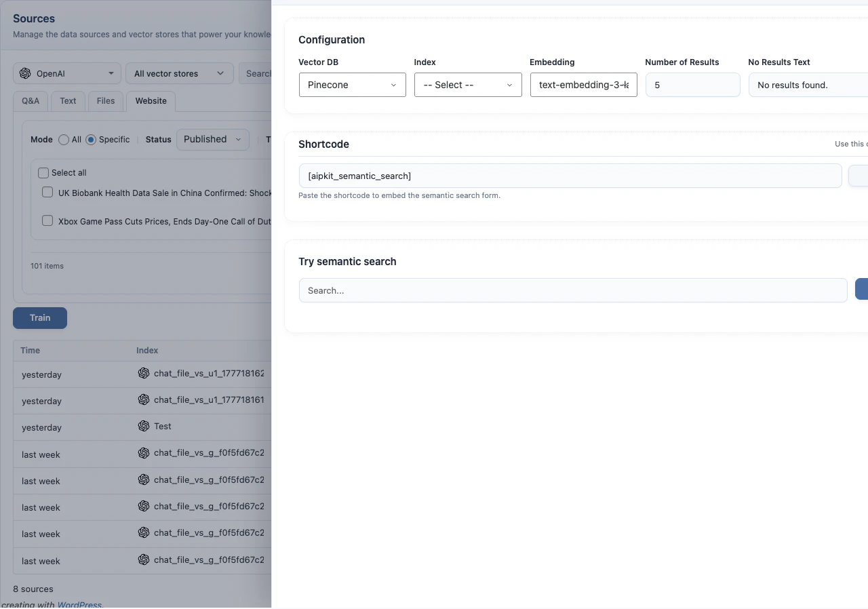This screenshot has height=609, width=868.
Task: Open the All vector stores dropdown
Action: pos(179,73)
